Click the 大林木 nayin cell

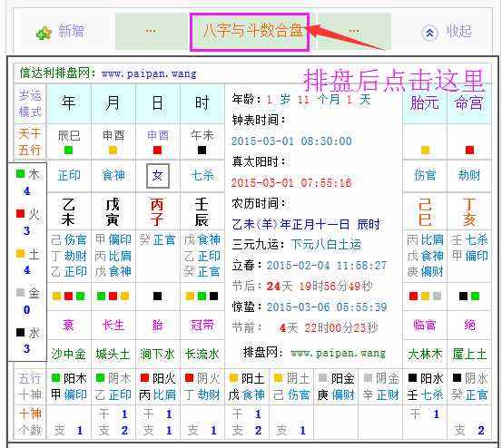425,354
